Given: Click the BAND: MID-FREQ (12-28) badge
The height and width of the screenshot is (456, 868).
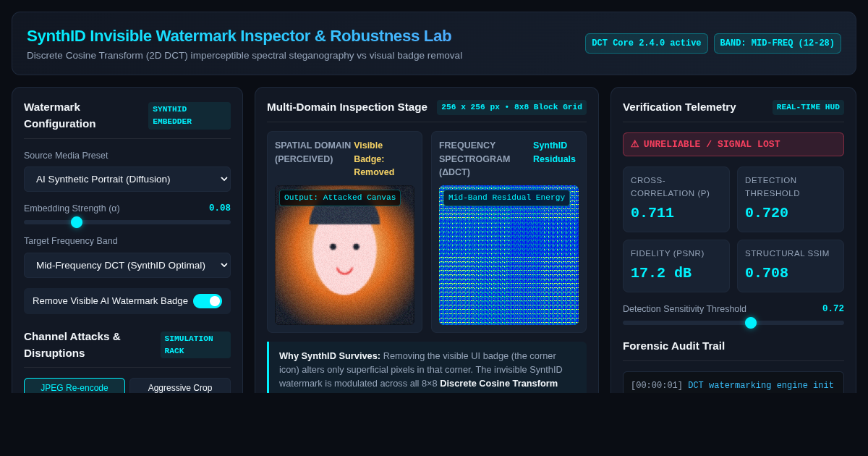Looking at the screenshot, I should [778, 43].
